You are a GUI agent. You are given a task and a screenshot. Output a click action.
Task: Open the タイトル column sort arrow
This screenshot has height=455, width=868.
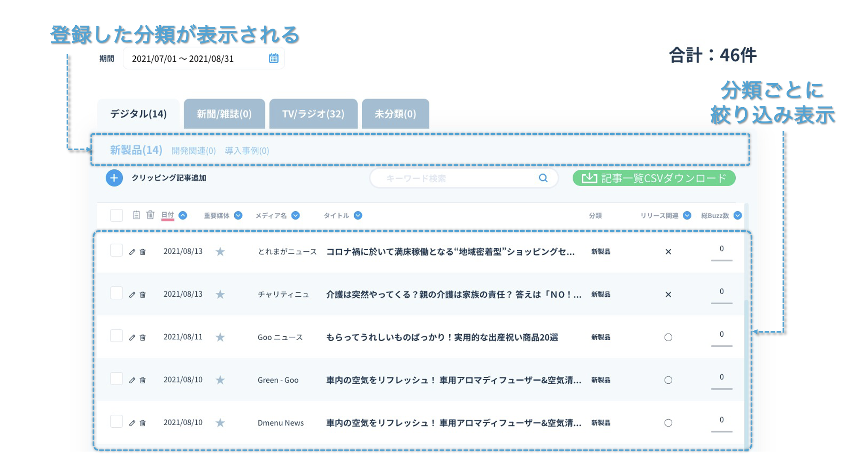point(358,216)
